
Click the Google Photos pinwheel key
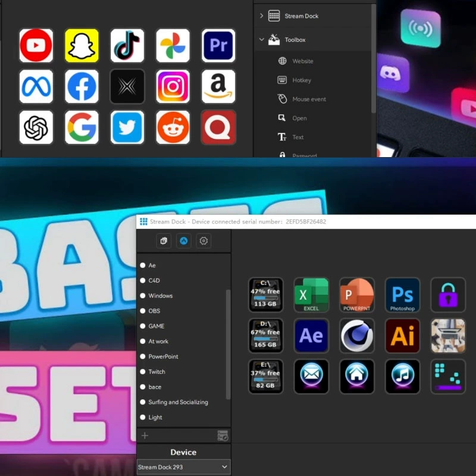[173, 46]
